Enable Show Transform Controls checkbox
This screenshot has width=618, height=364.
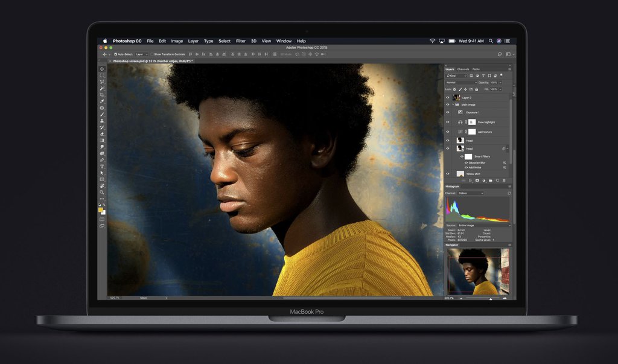[152, 54]
